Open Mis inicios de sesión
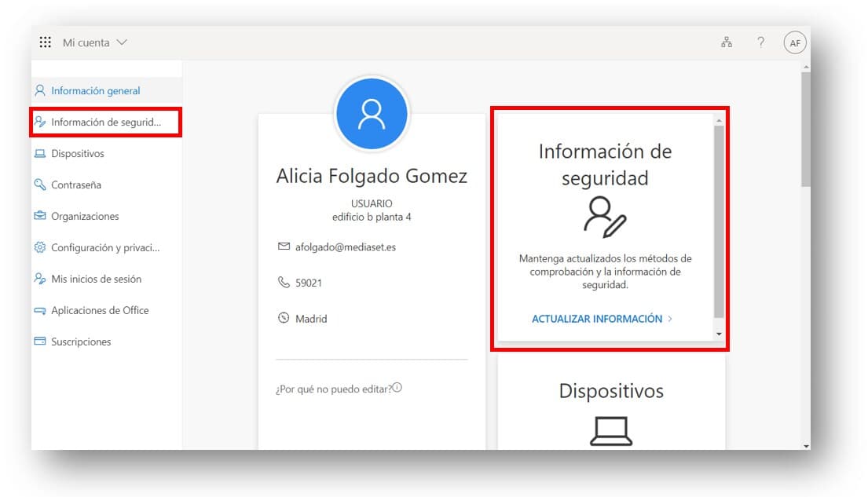Viewport: 868px width, 497px height. click(96, 279)
